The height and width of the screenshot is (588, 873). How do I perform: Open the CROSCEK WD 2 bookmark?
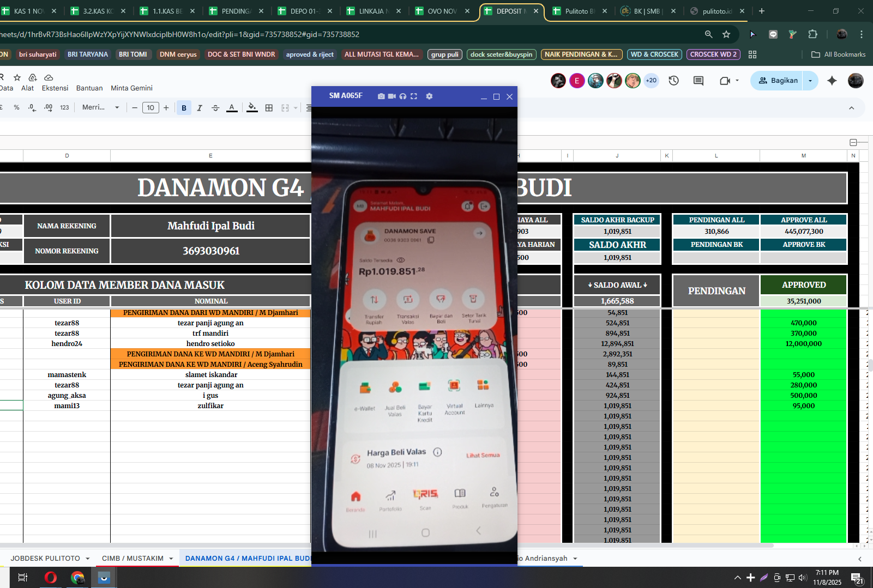click(713, 54)
